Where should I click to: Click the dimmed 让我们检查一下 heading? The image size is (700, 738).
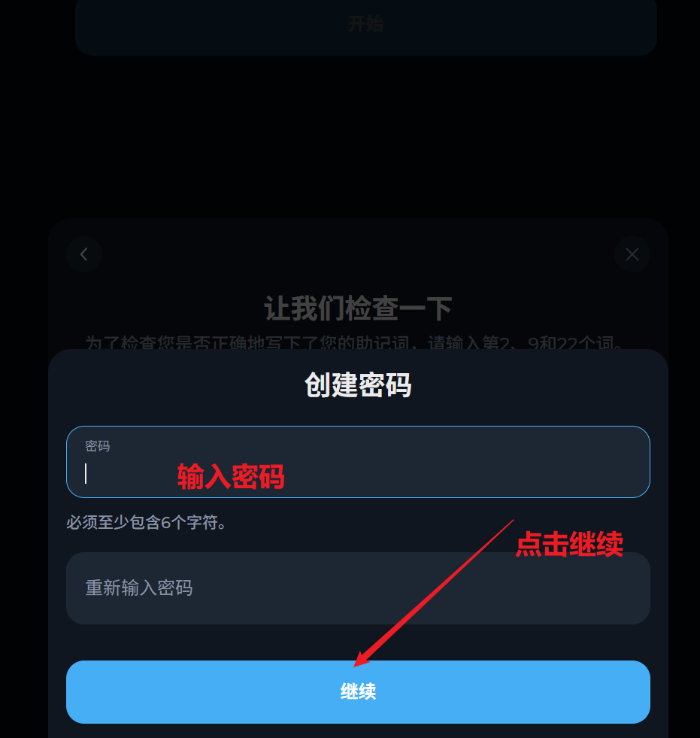click(x=358, y=308)
